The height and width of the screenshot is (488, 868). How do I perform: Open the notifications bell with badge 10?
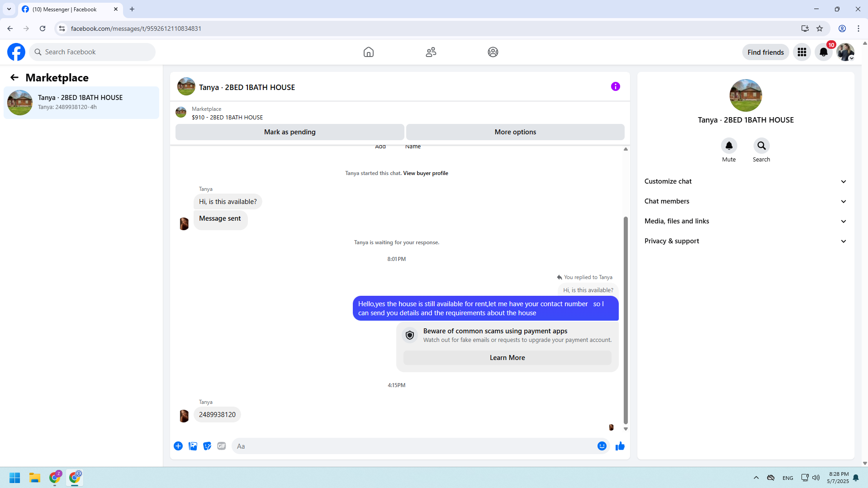pyautogui.click(x=824, y=52)
